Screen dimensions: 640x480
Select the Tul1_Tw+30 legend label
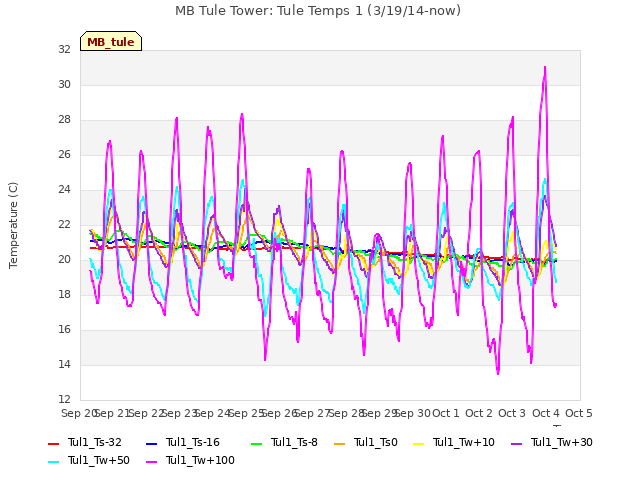coord(562,442)
